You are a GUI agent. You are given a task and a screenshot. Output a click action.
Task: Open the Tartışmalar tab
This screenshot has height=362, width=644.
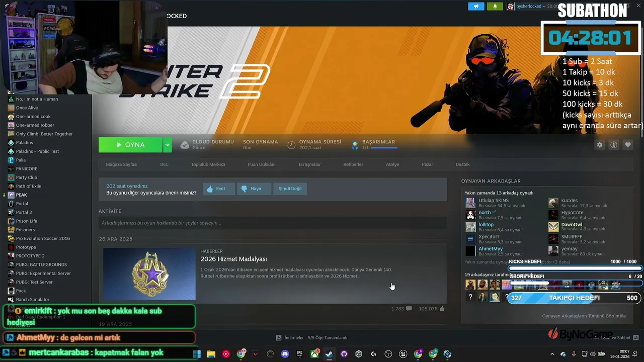(x=309, y=164)
